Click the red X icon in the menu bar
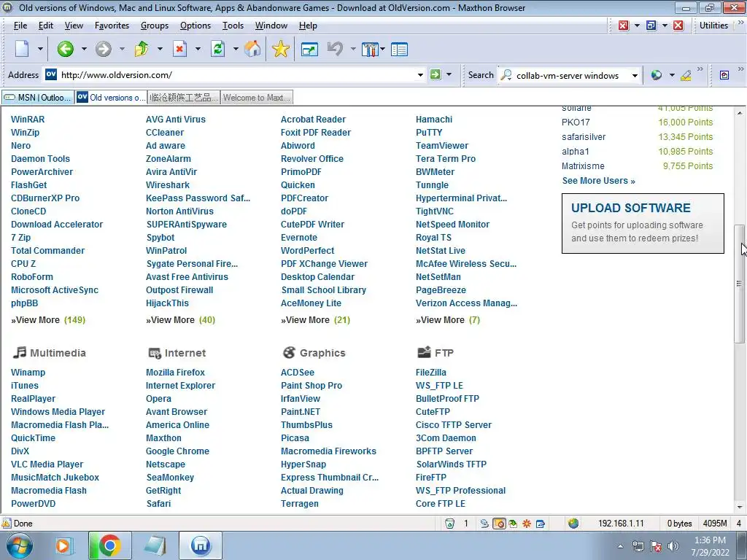The width and height of the screenshot is (747, 560). tap(678, 26)
